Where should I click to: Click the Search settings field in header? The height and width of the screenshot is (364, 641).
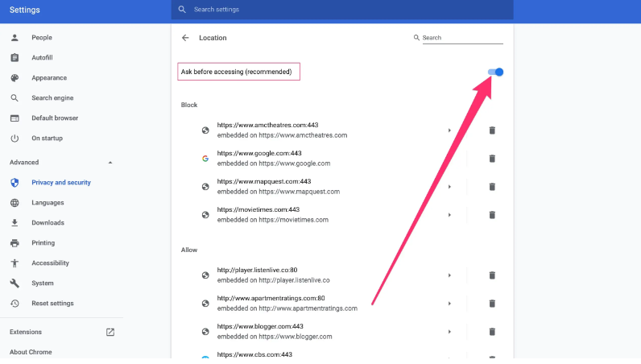coord(342,10)
